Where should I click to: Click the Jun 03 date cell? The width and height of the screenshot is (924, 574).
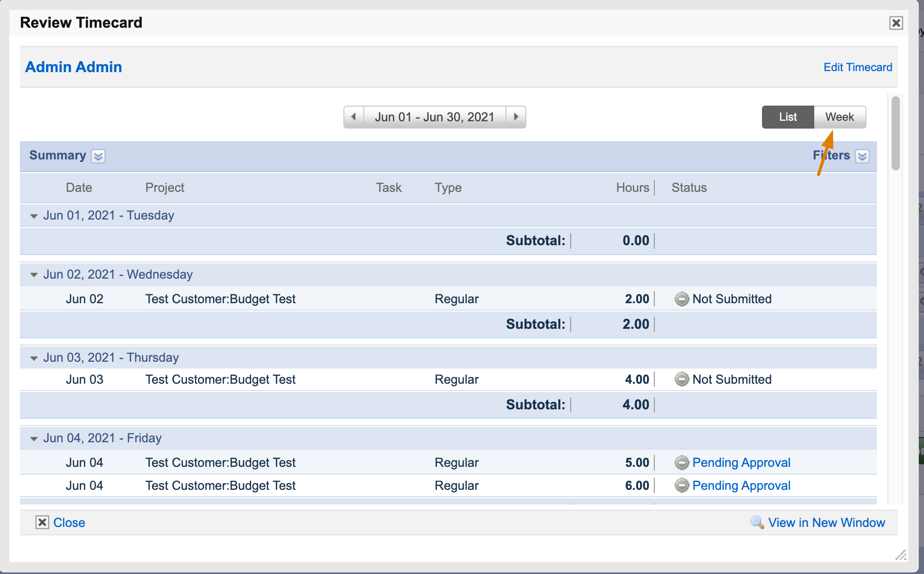(x=85, y=380)
